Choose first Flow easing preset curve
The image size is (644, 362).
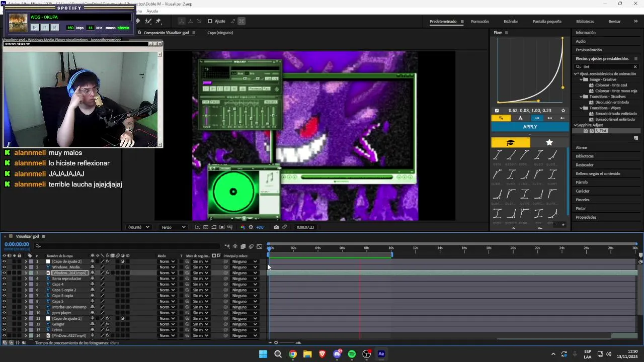pos(497,155)
